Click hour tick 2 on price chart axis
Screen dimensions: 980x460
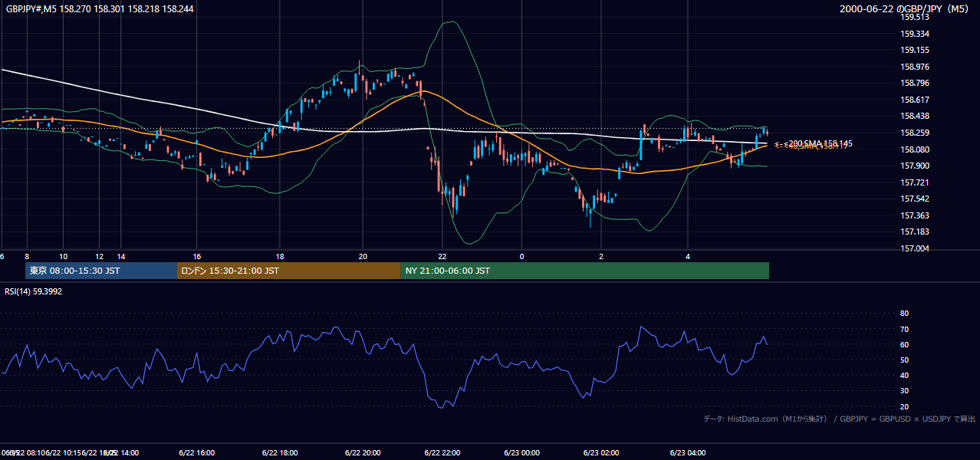pos(602,256)
